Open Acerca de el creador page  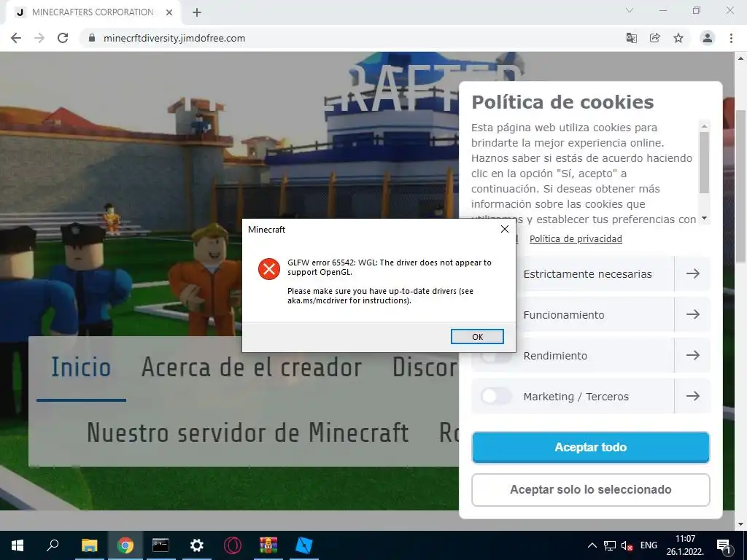click(x=252, y=367)
